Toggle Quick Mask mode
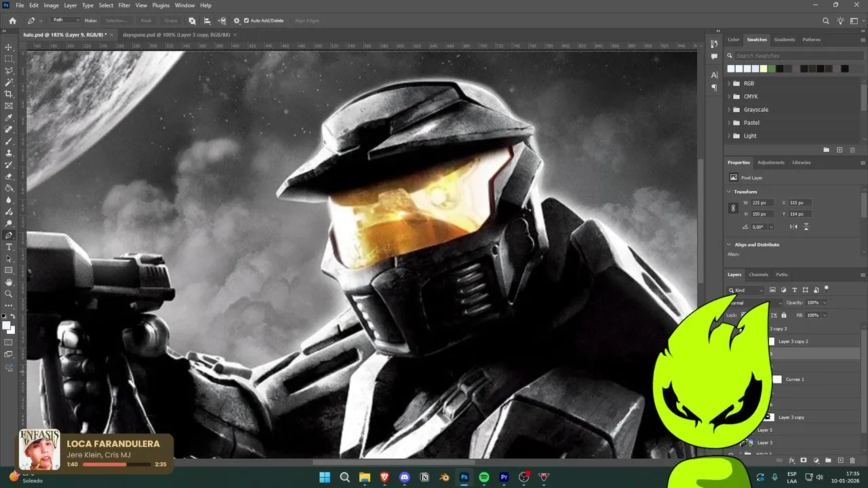Image resolution: width=868 pixels, height=488 pixels. (x=9, y=342)
